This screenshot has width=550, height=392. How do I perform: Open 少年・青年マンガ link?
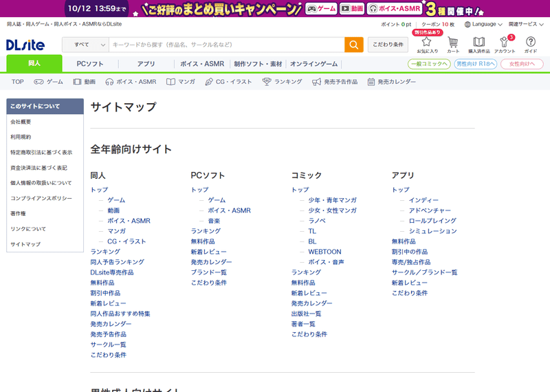tap(332, 200)
